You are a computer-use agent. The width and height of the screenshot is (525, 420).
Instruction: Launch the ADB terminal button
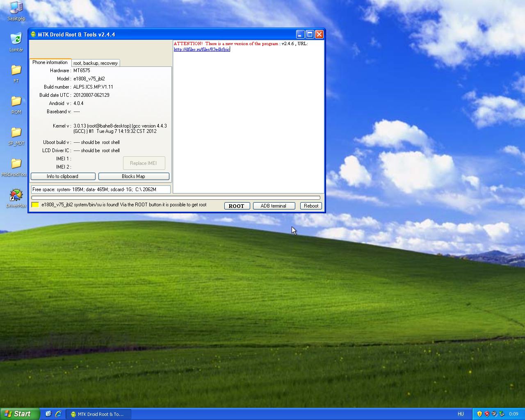[x=274, y=206]
